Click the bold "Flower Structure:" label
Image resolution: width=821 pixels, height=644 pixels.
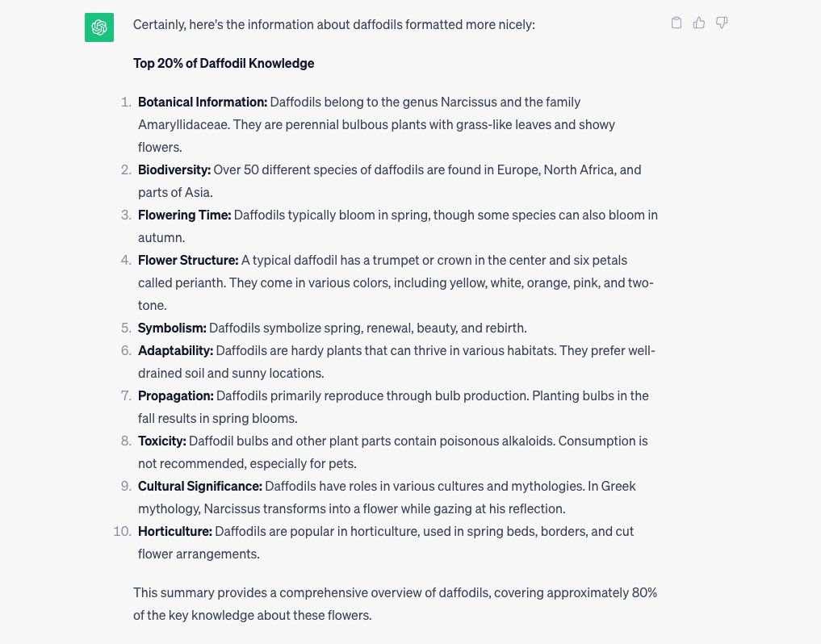tap(187, 260)
